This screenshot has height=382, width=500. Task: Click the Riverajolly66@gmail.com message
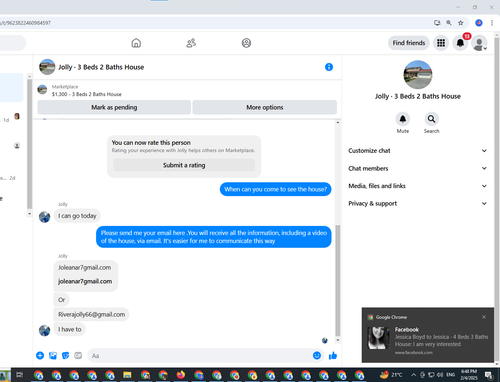(x=92, y=314)
